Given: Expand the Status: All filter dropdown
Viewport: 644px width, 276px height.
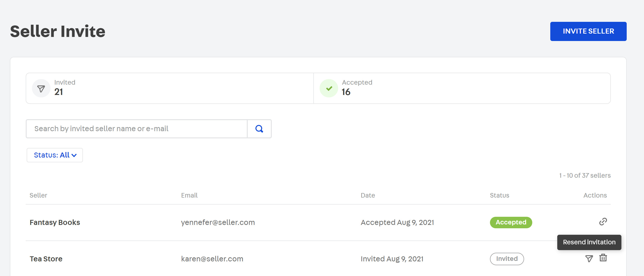Looking at the screenshot, I should (55, 155).
